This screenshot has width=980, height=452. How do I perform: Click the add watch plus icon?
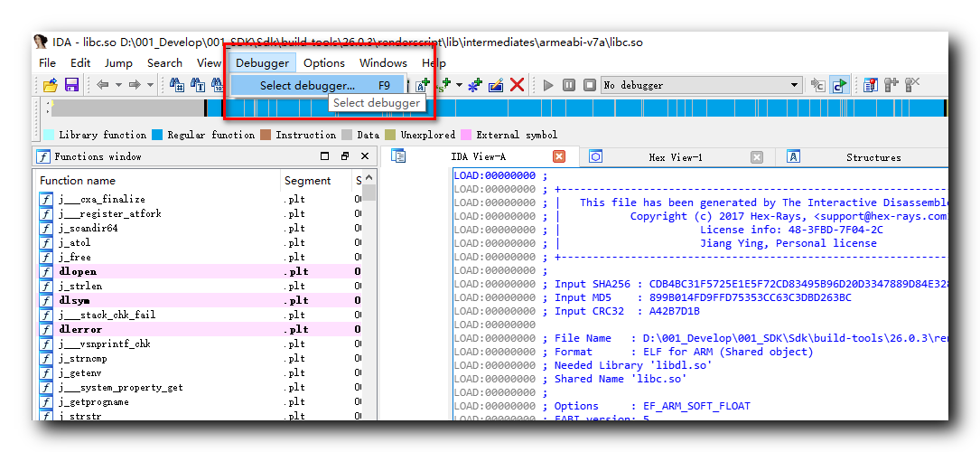[x=891, y=85]
